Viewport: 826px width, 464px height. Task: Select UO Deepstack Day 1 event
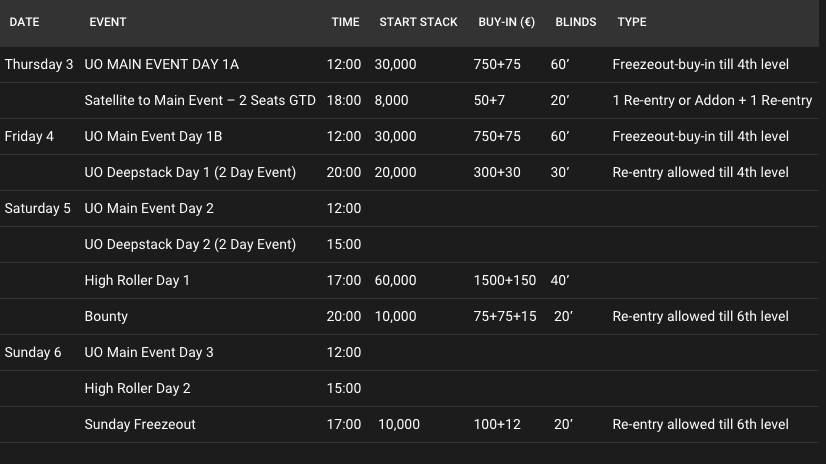(x=190, y=172)
